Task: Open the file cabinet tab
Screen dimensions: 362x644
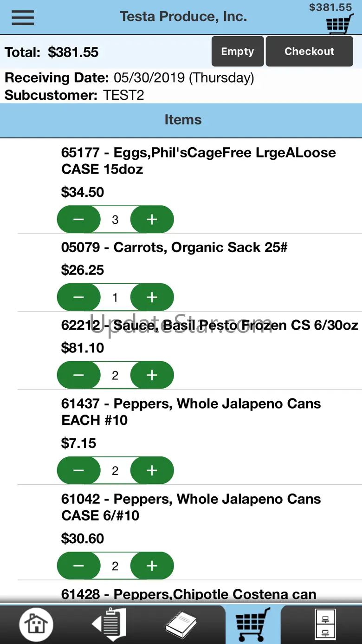Action: tap(325, 624)
